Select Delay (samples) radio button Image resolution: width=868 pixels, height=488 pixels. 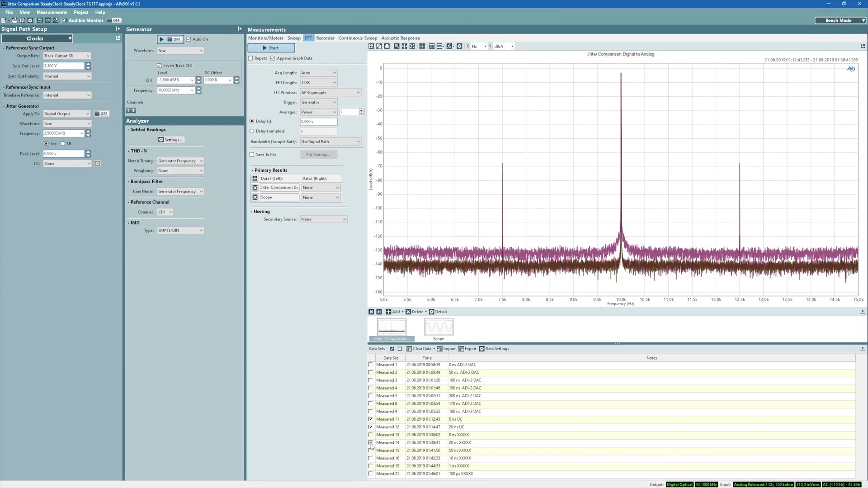pyautogui.click(x=252, y=131)
